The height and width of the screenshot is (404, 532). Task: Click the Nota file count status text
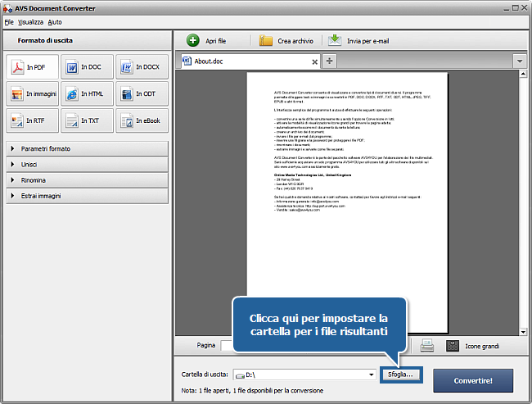coord(252,390)
